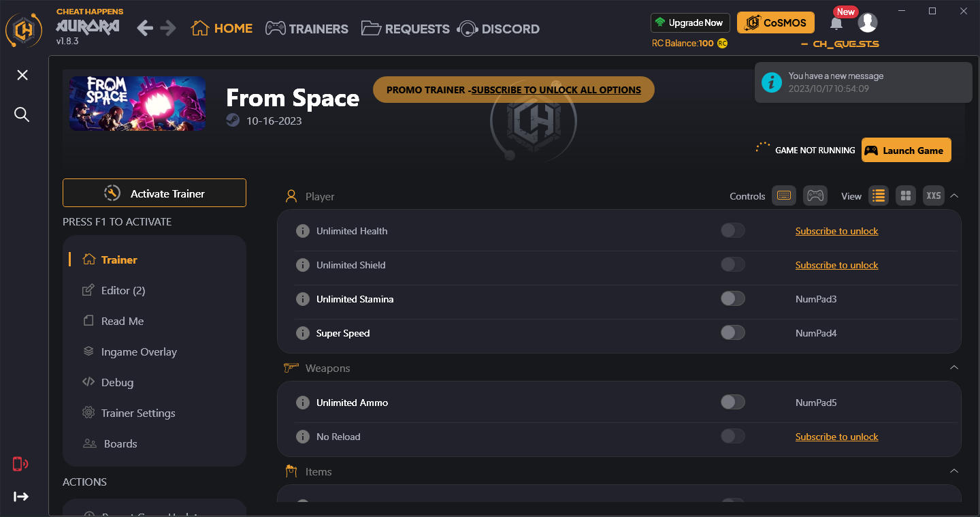The height and width of the screenshot is (517, 980).
Task: Click the logout arrow icon
Action: pos(21,497)
